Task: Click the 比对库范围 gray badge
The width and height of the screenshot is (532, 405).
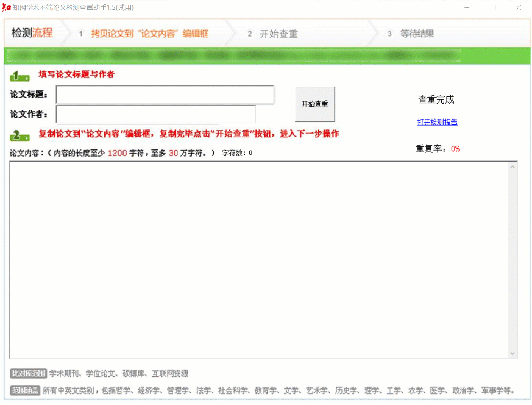Action: pyautogui.click(x=28, y=374)
